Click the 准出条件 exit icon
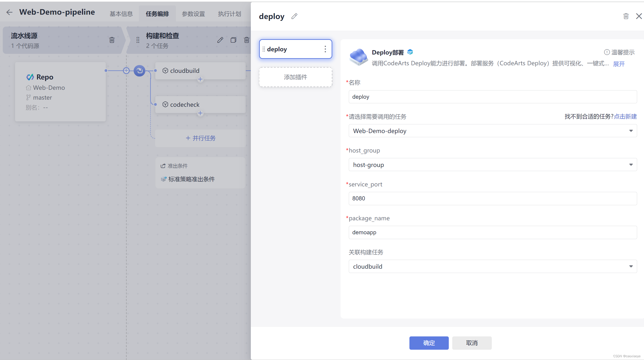This screenshot has width=644, height=360. pyautogui.click(x=163, y=166)
